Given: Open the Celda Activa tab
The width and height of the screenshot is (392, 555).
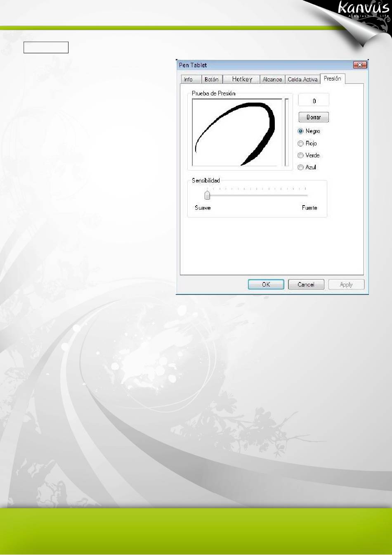Looking at the screenshot, I should (x=302, y=79).
